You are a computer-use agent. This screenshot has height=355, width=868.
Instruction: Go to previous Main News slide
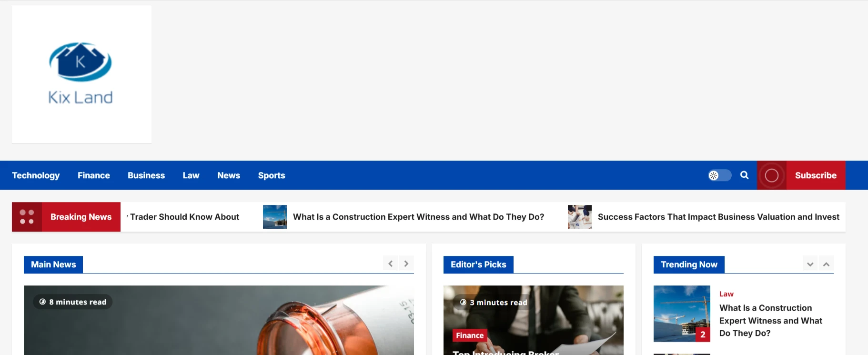click(390, 264)
